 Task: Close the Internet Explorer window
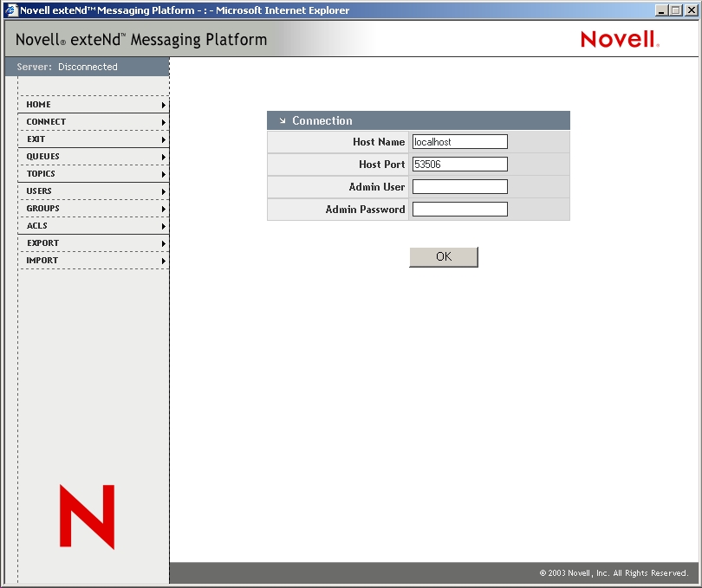point(692,10)
